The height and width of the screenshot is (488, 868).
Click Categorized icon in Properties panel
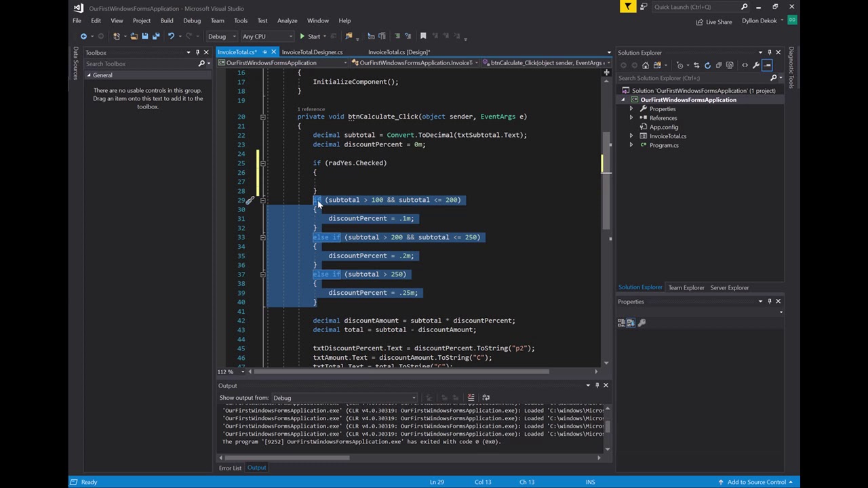pos(621,323)
